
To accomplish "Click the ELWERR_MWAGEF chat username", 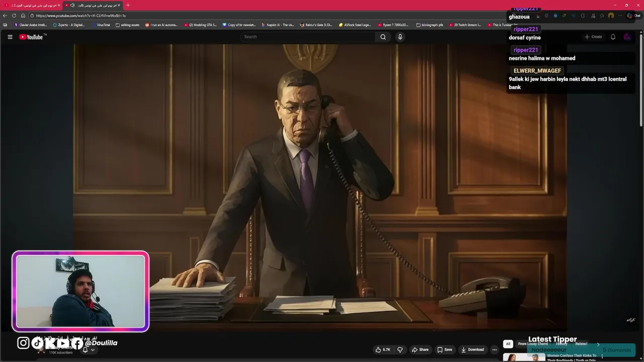I will pyautogui.click(x=537, y=71).
